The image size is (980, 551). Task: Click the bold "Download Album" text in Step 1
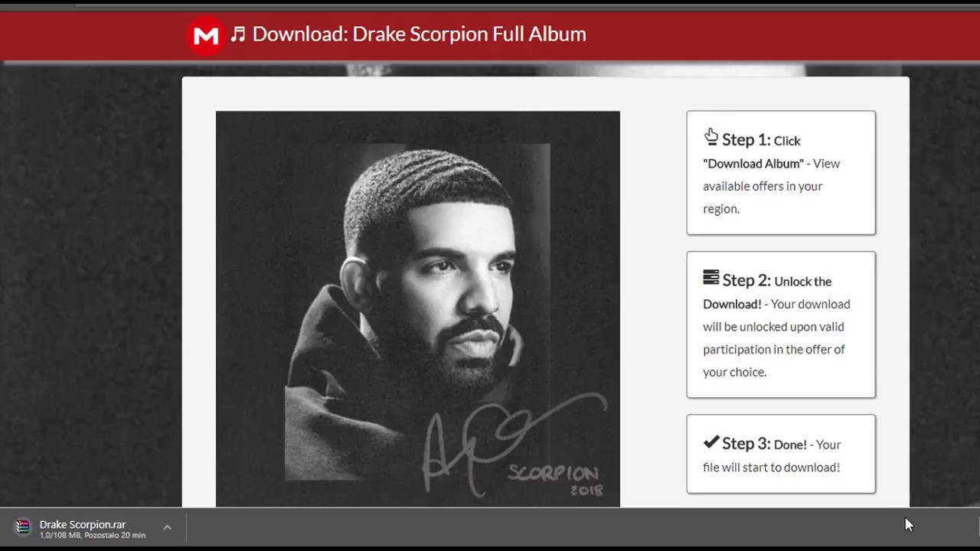[x=753, y=164]
